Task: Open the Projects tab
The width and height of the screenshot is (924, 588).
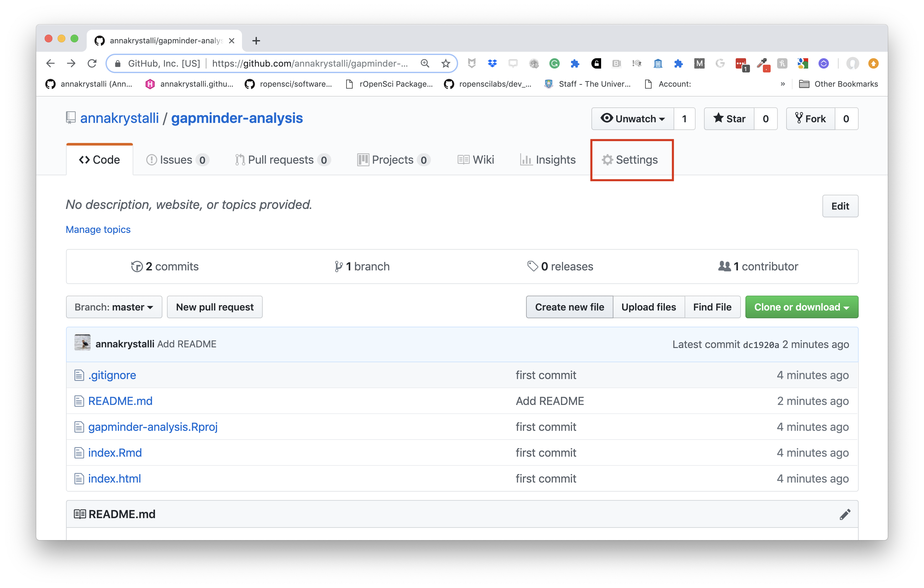Action: (x=394, y=159)
